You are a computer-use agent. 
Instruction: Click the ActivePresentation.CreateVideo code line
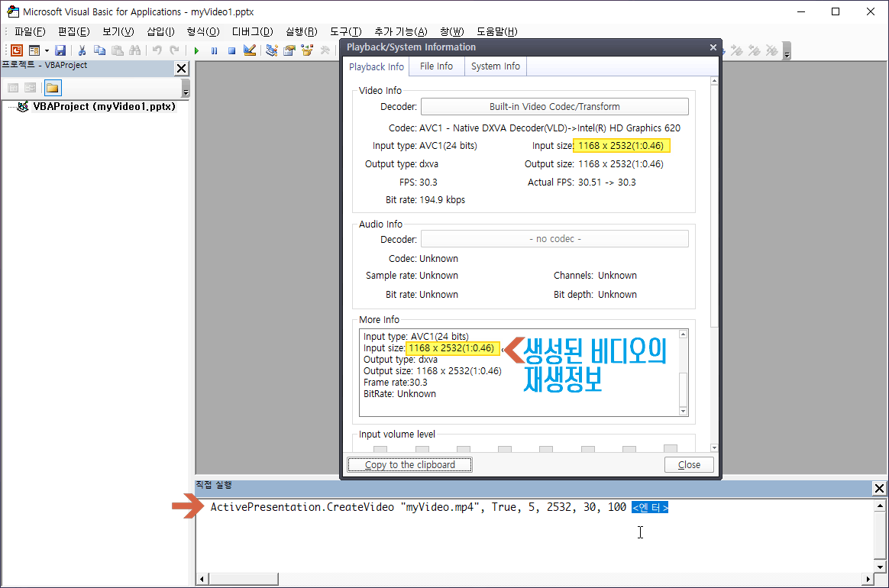tap(418, 507)
